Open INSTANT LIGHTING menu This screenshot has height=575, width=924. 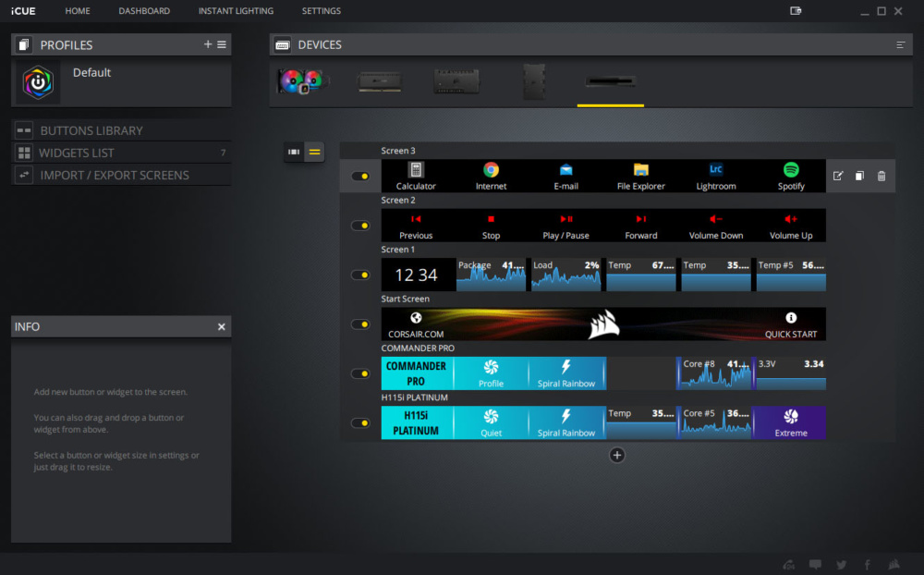(x=236, y=10)
